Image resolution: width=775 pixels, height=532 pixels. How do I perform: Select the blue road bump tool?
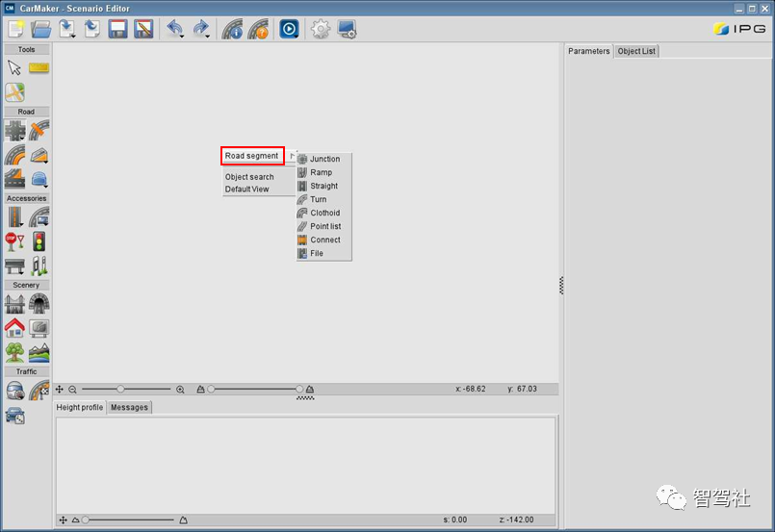point(39,179)
